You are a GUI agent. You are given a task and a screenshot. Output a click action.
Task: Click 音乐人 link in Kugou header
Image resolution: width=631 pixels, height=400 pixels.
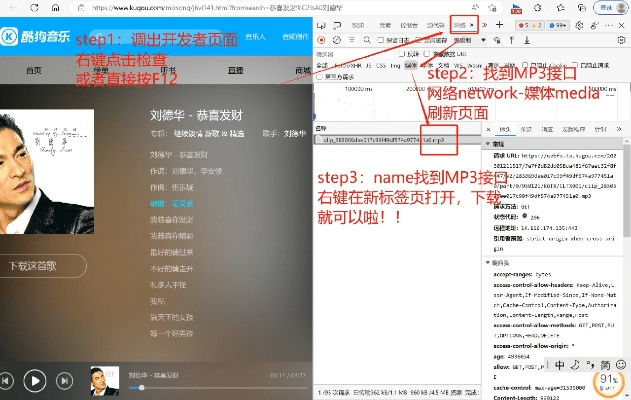point(256,37)
